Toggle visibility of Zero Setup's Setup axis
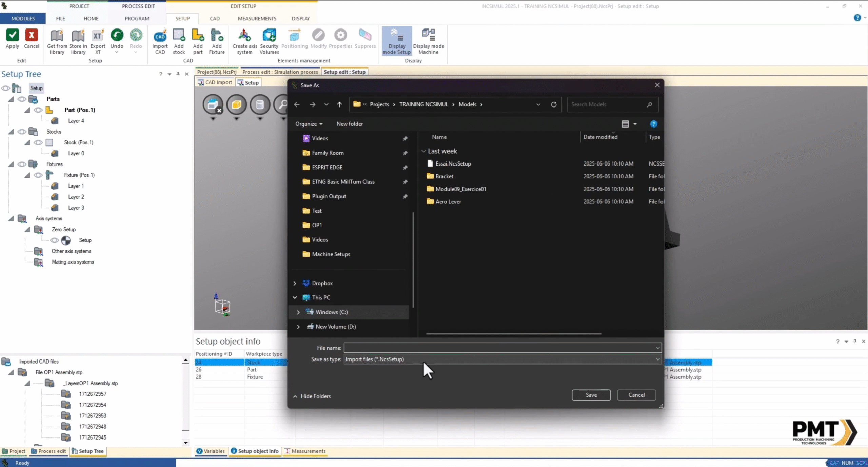 (54, 240)
